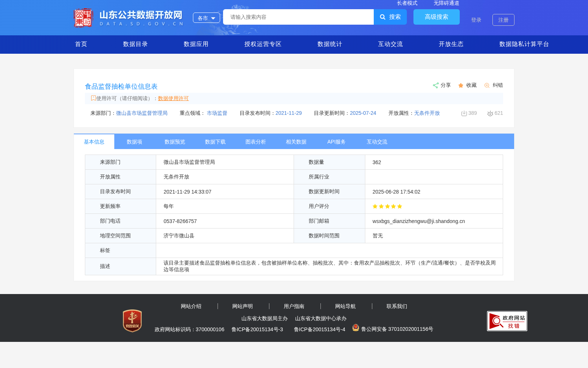
Task: Open 数据目录 navigation item
Action: click(136, 44)
